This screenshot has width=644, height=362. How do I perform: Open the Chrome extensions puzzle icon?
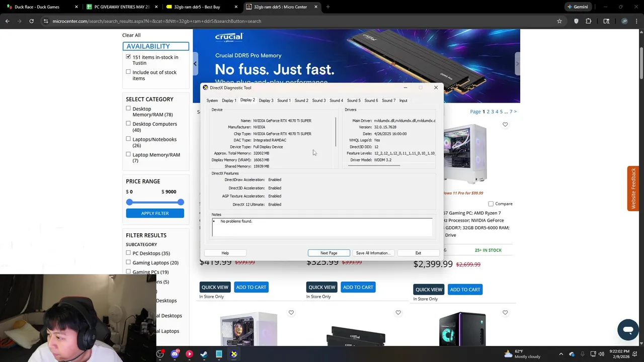point(588,21)
